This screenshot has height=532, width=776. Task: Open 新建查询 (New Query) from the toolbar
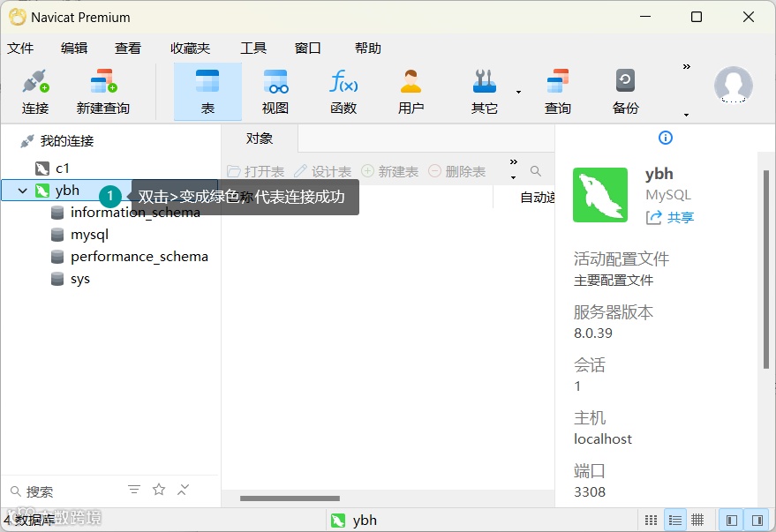coord(103,92)
